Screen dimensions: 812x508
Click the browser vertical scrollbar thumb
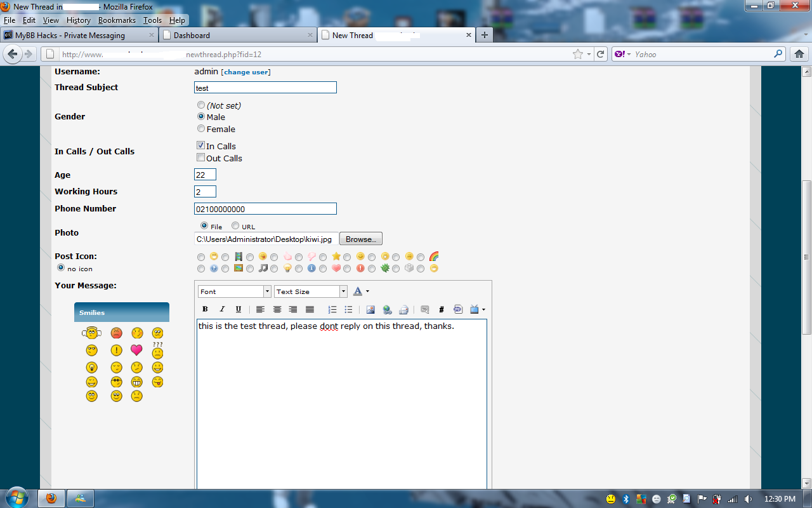pos(806,257)
